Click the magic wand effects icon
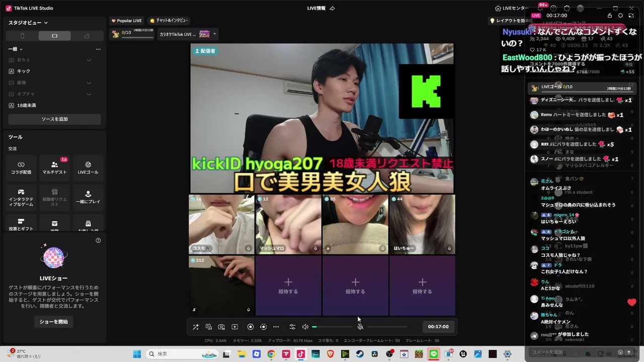 tap(196, 327)
